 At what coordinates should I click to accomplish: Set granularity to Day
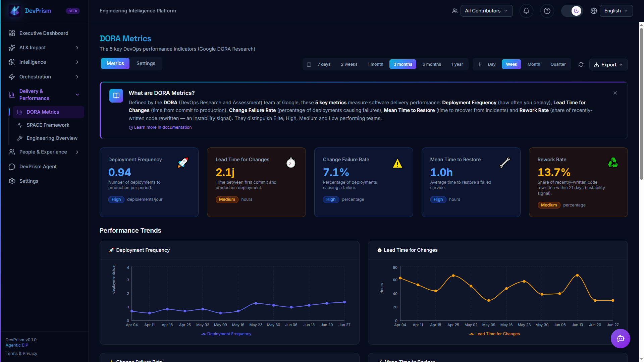point(492,64)
